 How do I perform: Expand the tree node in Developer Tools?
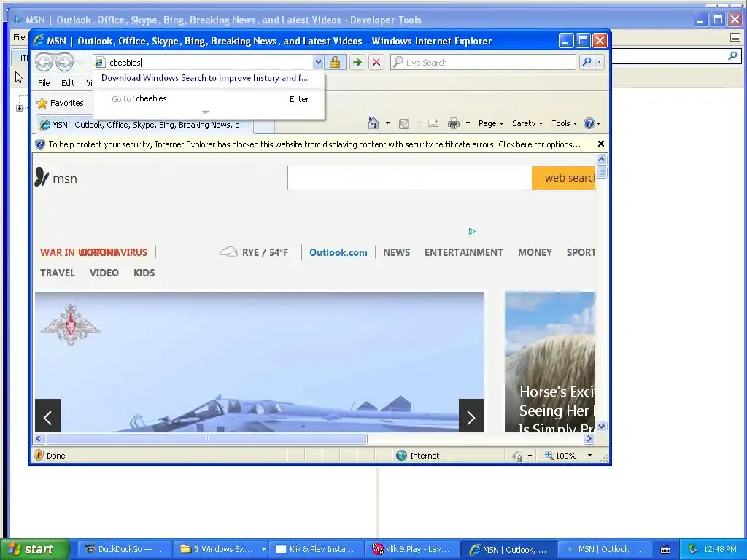pyautogui.click(x=19, y=108)
